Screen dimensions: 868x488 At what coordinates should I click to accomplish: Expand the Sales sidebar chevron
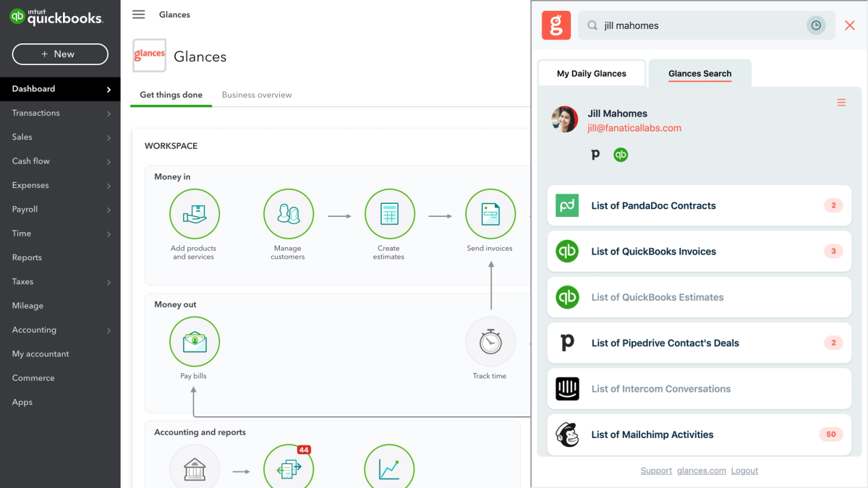tap(109, 137)
